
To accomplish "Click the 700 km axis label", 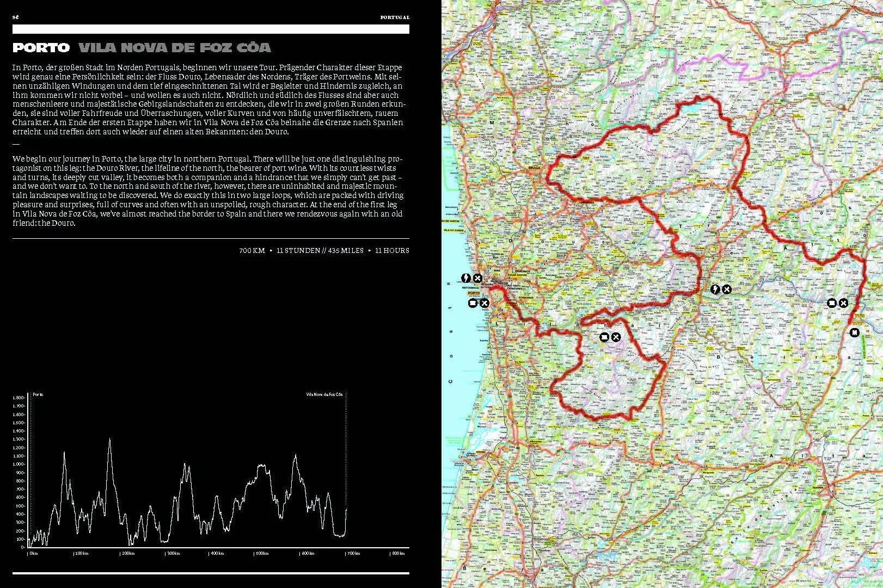I will 353,553.
